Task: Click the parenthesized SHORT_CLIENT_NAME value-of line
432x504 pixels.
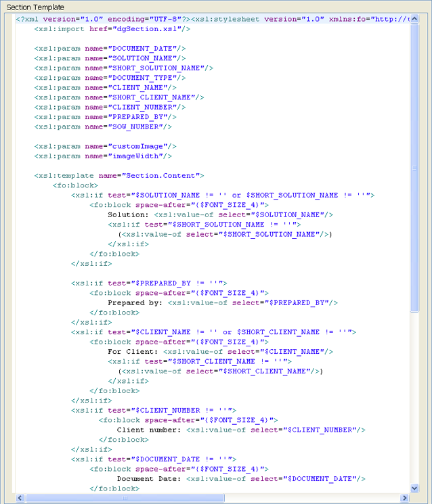Action: pos(220,371)
